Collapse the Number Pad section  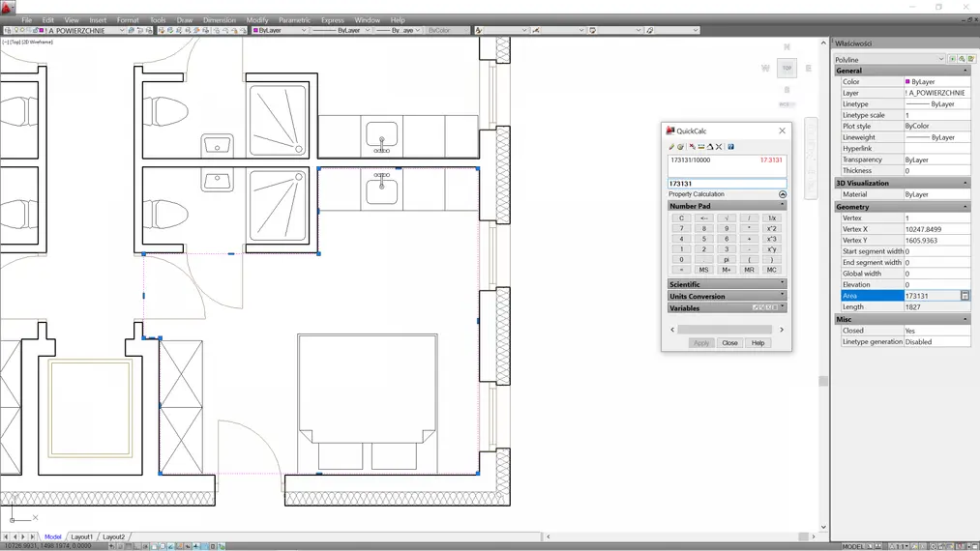click(x=782, y=206)
